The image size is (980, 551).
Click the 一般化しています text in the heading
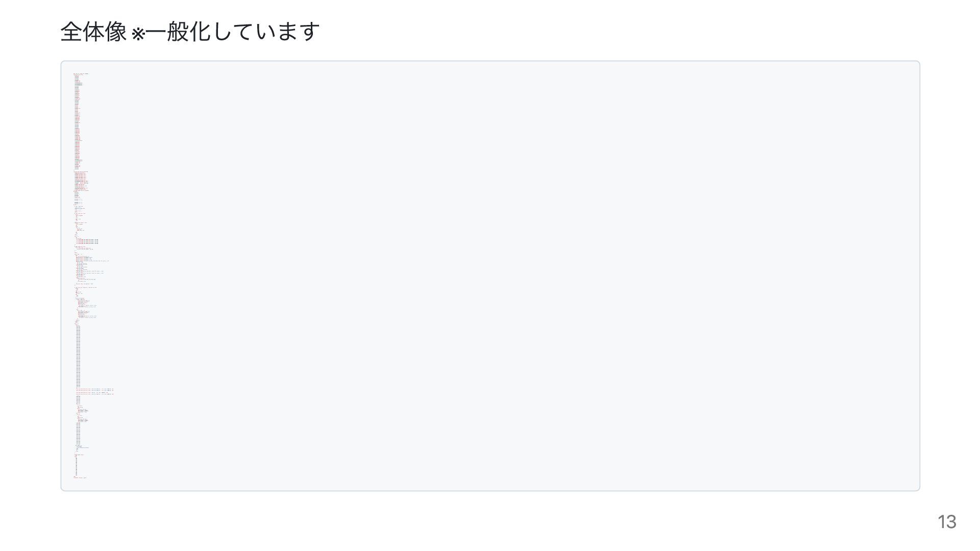233,32
